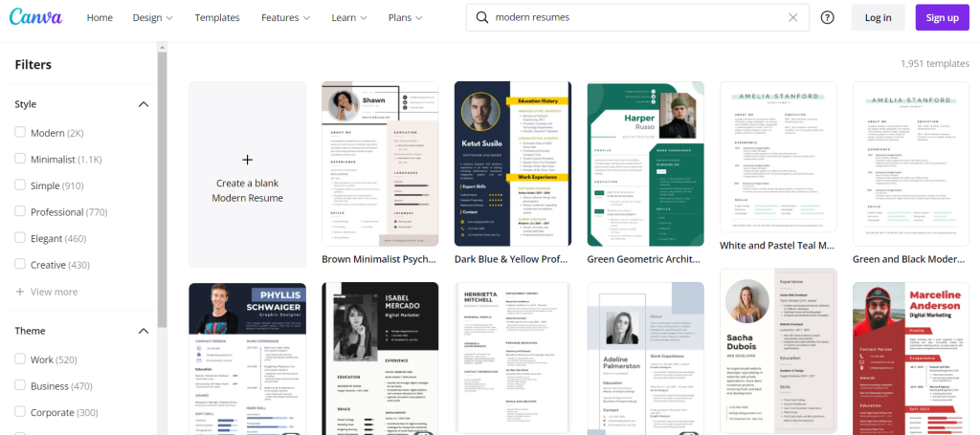The width and height of the screenshot is (980, 435).
Task: Clear the search with the X icon
Action: 792,17
